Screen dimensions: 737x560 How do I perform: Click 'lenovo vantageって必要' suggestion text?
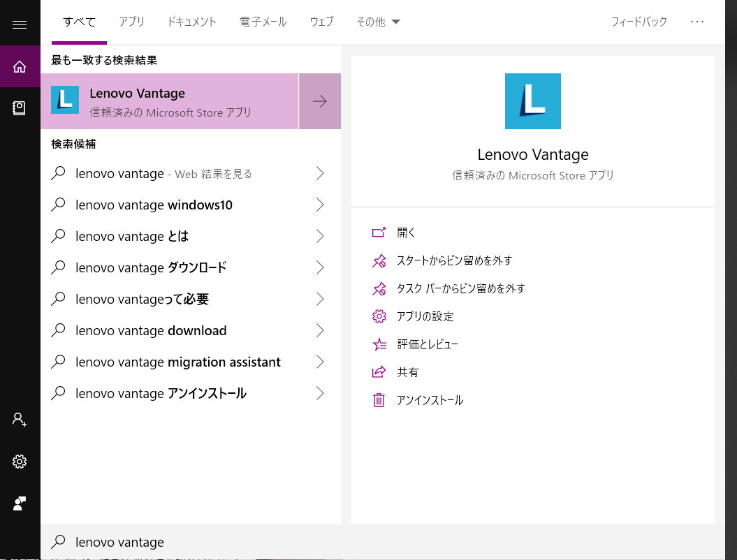point(142,299)
